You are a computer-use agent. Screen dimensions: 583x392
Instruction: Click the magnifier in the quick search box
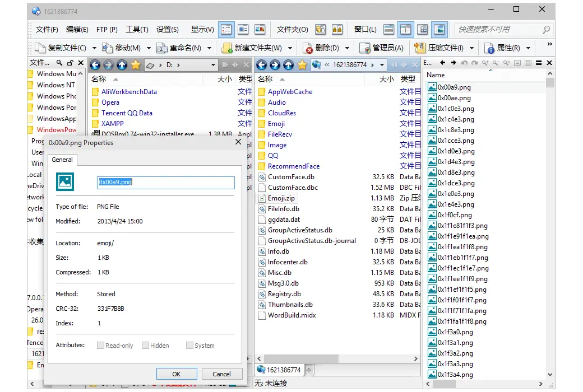coord(546,29)
